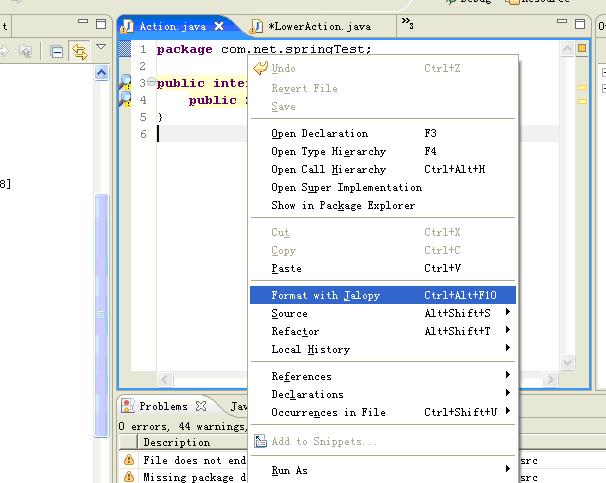The width and height of the screenshot is (606, 483).
Task: Click warning icon beside 'File does not end'
Action: point(129,460)
